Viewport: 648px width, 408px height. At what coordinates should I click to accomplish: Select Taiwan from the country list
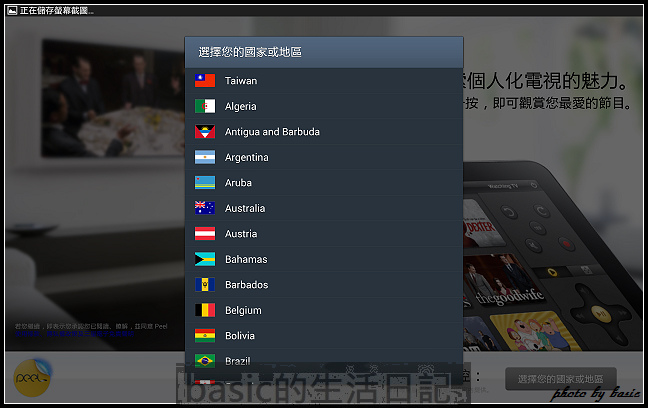[324, 81]
